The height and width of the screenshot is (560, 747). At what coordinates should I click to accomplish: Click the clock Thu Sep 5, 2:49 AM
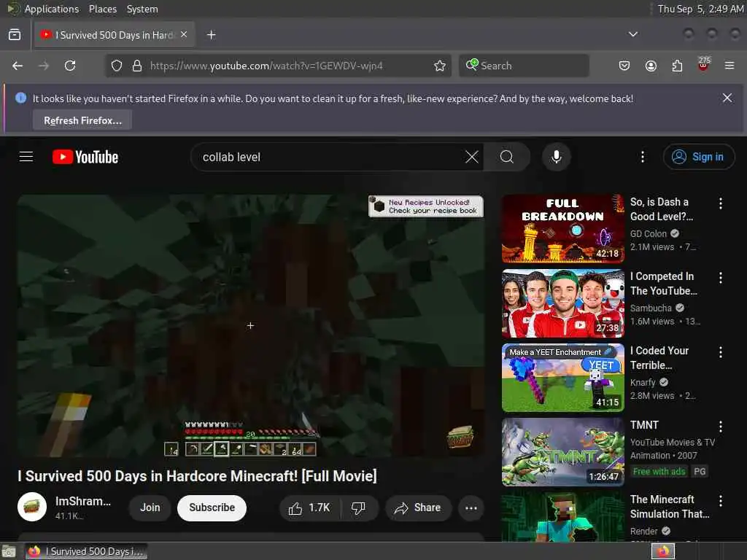700,9
